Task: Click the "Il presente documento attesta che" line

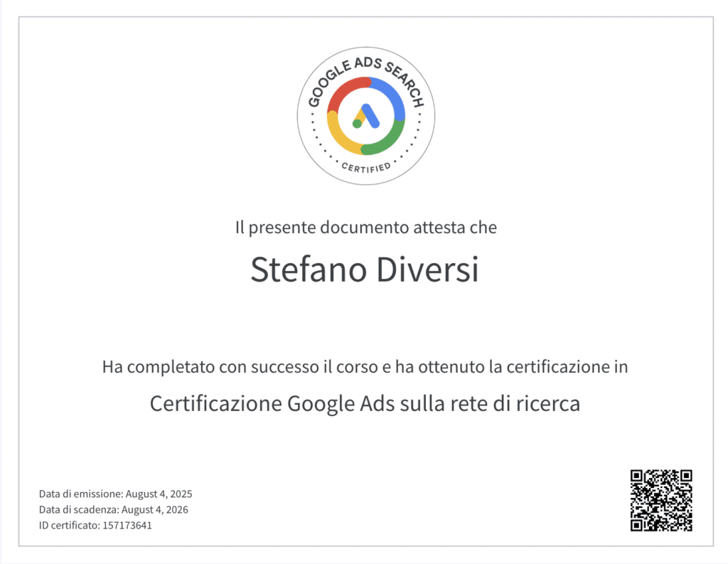Action: point(365,228)
